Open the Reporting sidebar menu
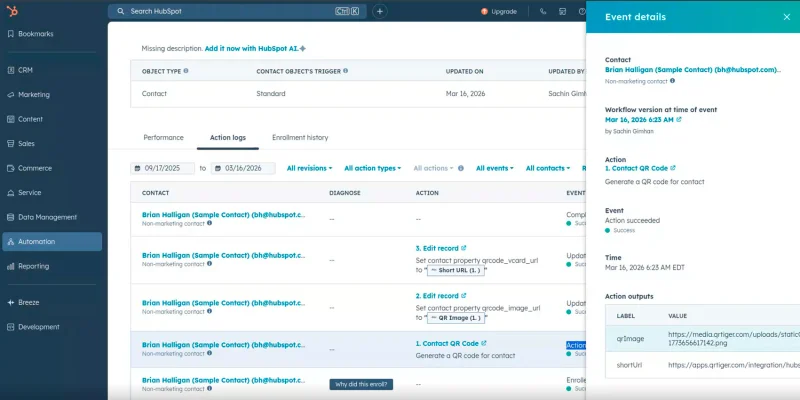The height and width of the screenshot is (400, 800). pyautogui.click(x=29, y=266)
